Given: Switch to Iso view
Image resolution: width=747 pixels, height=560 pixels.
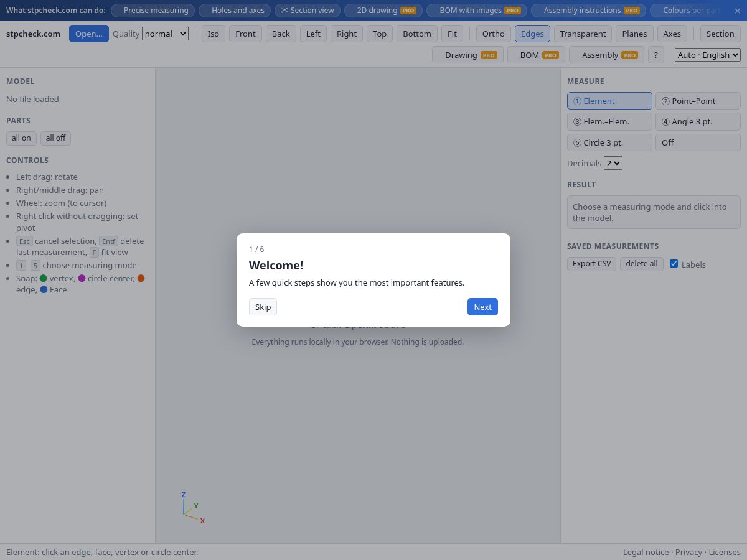Looking at the screenshot, I should tap(214, 34).
